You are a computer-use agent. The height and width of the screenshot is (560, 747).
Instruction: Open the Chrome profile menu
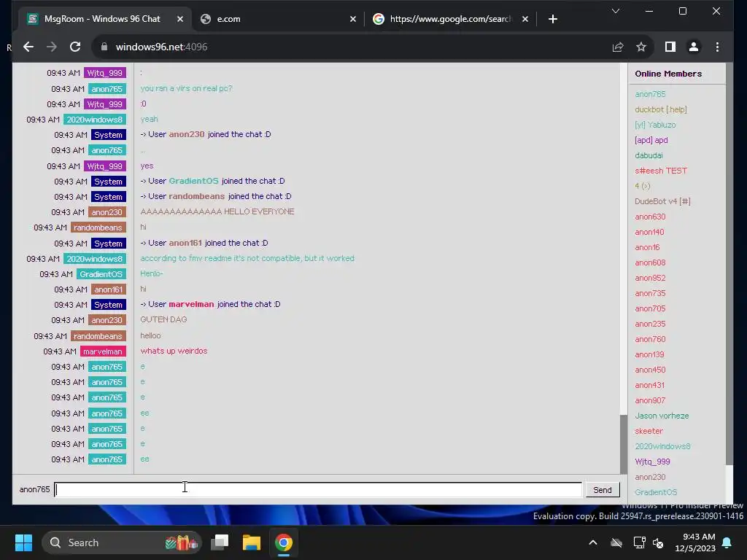click(x=694, y=47)
